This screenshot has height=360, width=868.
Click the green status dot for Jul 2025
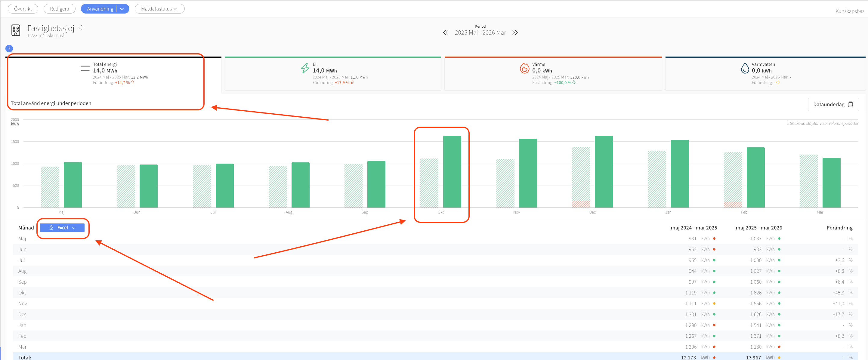[779, 260]
